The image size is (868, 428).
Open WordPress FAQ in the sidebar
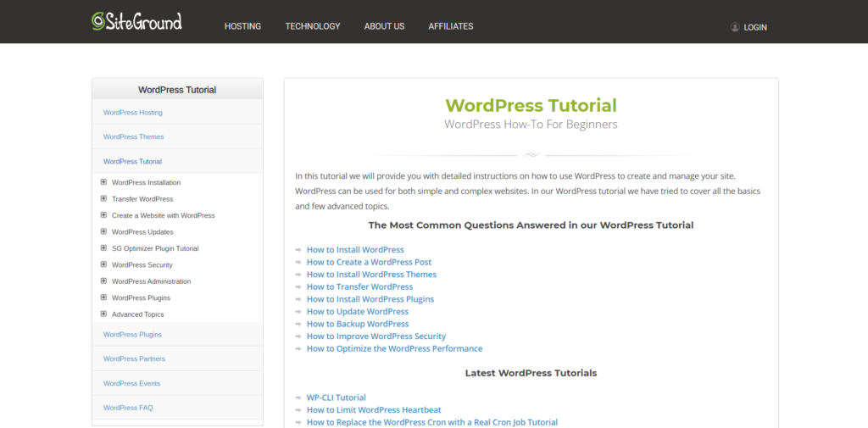pos(128,408)
